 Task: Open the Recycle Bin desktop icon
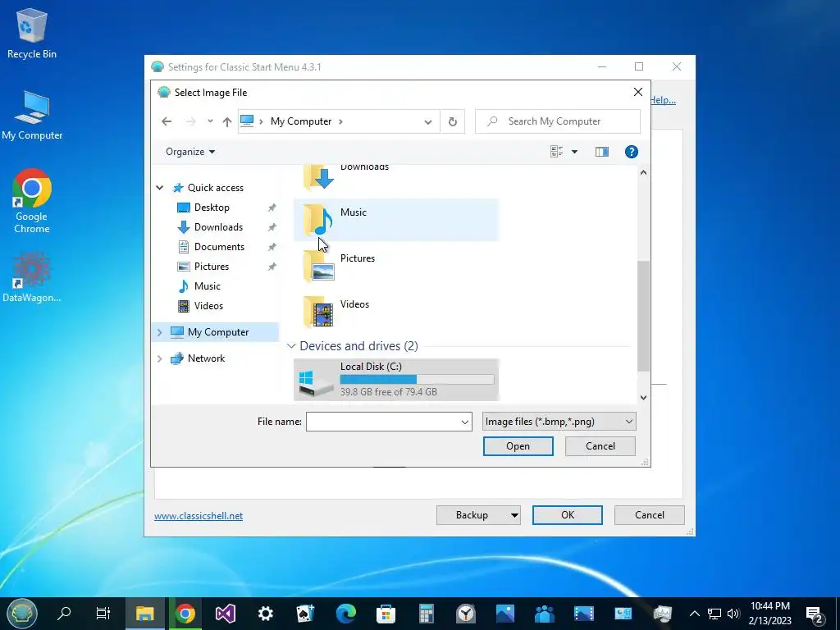pos(32,33)
